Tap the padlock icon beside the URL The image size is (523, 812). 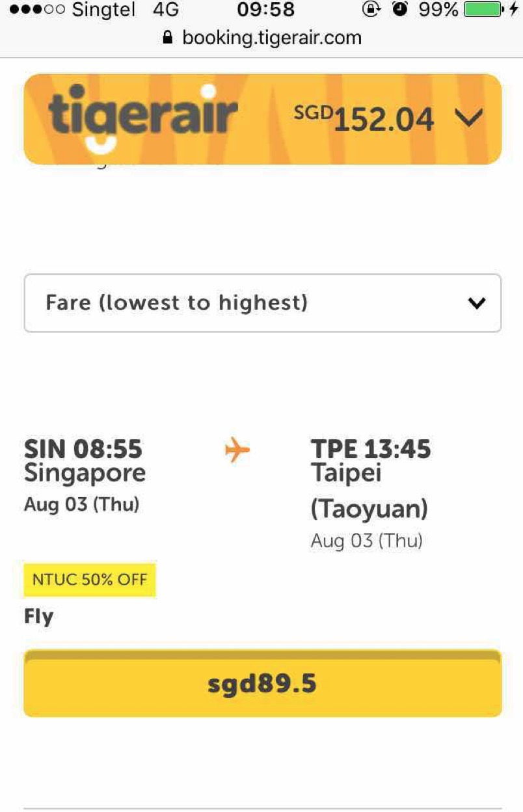pos(168,38)
